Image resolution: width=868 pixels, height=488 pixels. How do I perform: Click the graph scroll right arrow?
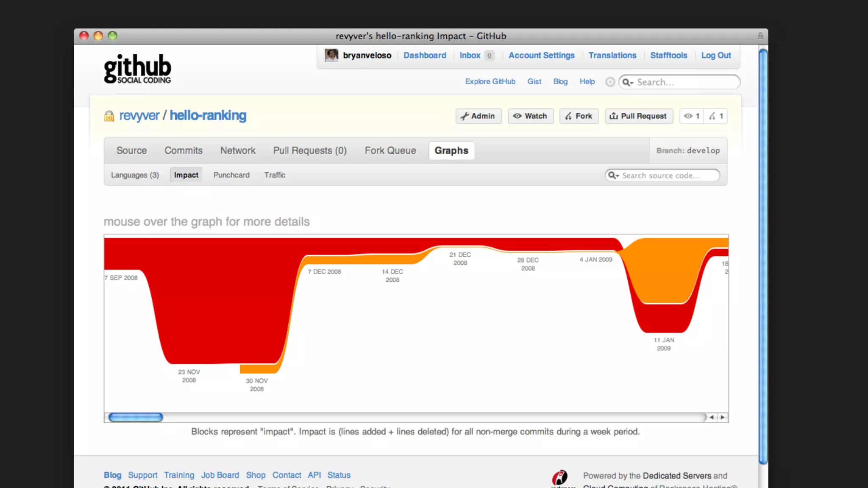click(722, 417)
